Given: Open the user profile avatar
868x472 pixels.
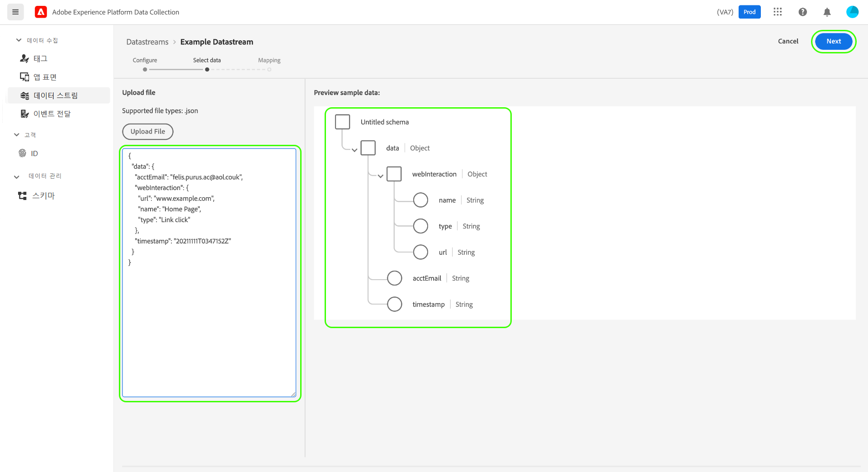Looking at the screenshot, I should point(852,12).
